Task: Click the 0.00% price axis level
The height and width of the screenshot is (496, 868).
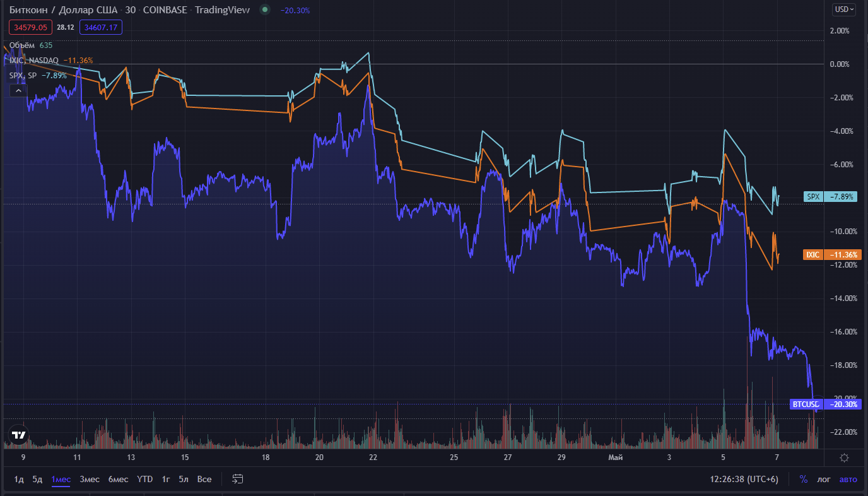Action: [x=839, y=64]
